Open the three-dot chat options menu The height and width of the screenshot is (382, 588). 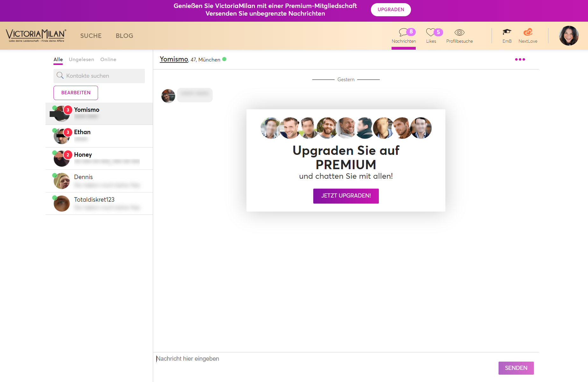(x=520, y=60)
